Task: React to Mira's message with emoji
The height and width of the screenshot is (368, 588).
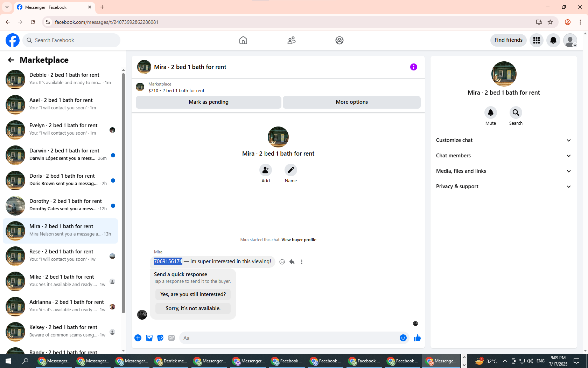Action: (282, 262)
